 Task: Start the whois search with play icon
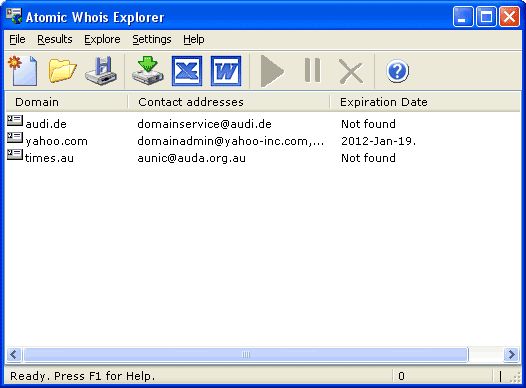click(x=272, y=71)
